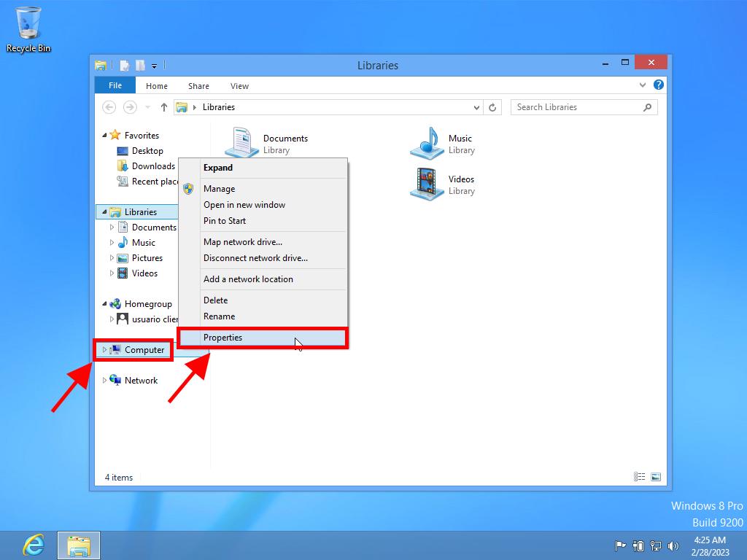The image size is (747, 560).
Task: Click the Search Libraries input field
Action: tap(576, 107)
